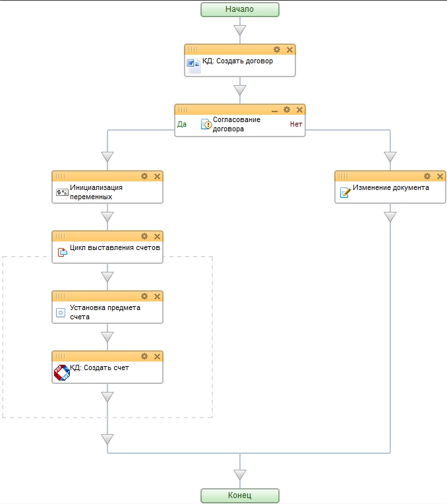Remove the 'Цикл выставления счетов' block
447x504 pixels.
click(157, 236)
